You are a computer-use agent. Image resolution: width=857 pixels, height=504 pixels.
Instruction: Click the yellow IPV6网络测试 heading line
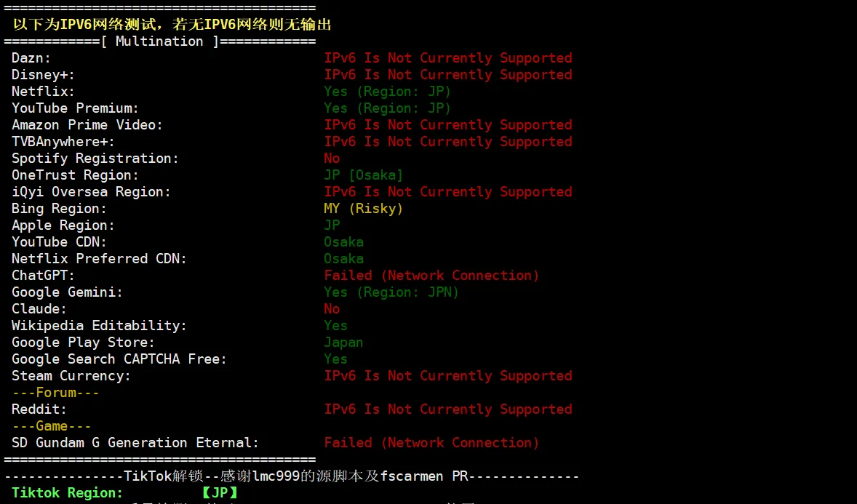[x=172, y=25]
